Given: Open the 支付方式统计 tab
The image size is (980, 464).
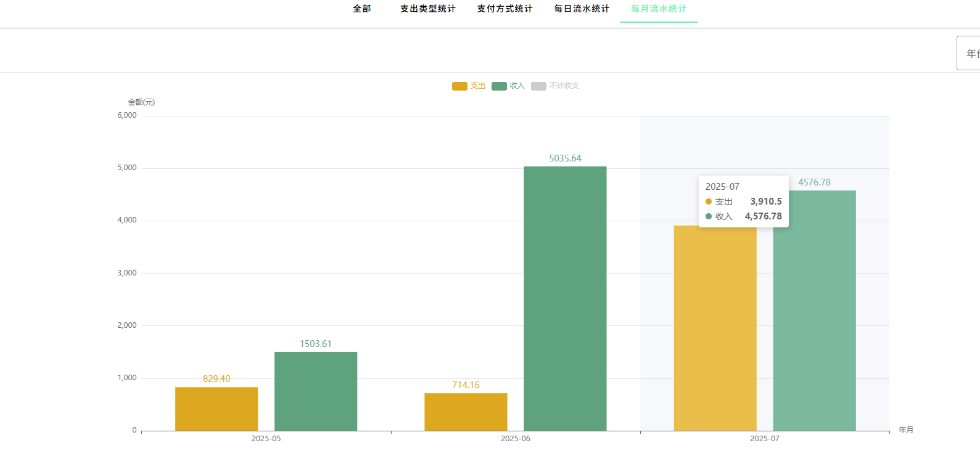Looking at the screenshot, I should (x=505, y=9).
